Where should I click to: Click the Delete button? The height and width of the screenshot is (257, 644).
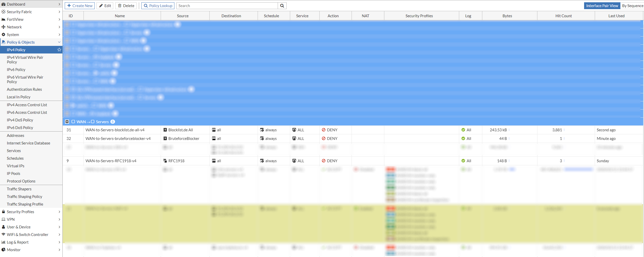click(x=126, y=6)
